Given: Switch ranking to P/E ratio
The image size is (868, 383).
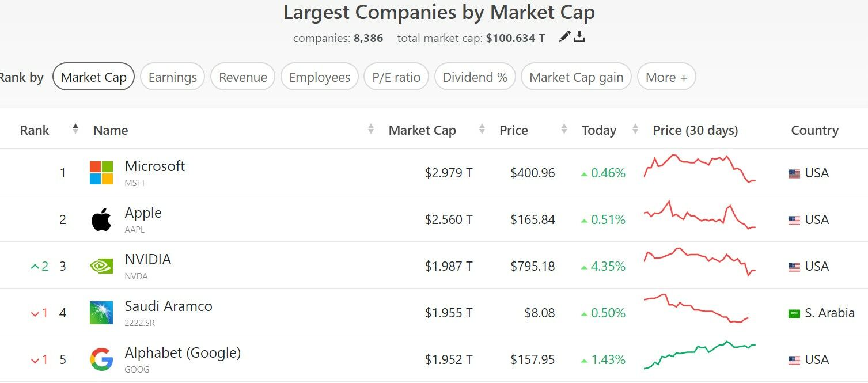Looking at the screenshot, I should [x=396, y=77].
